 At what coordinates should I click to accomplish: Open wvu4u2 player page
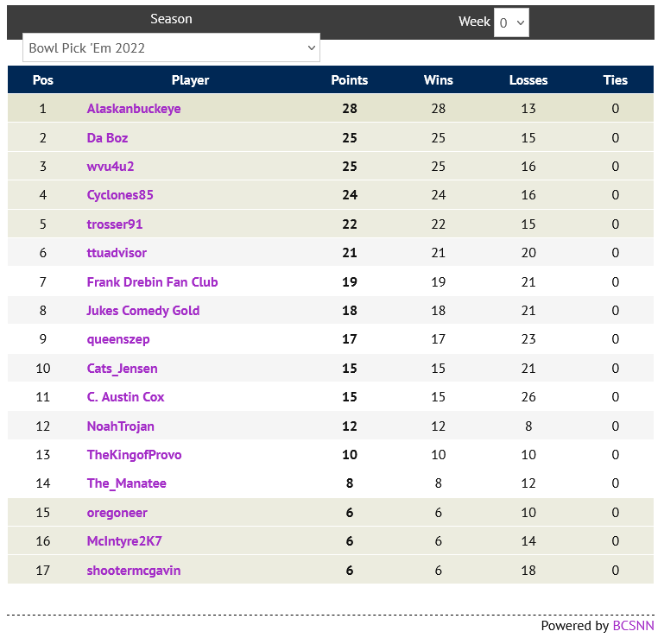click(x=111, y=167)
